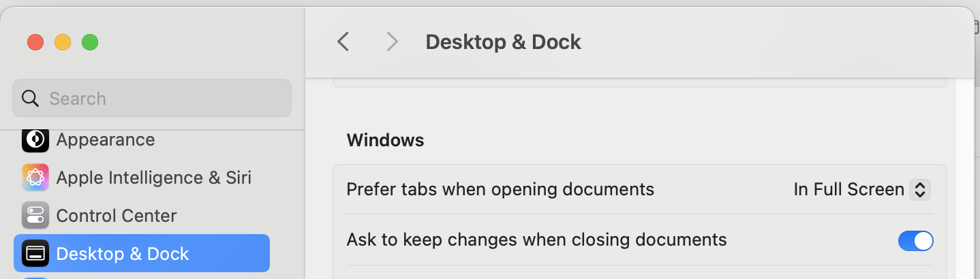Click the Desktop & Dock title in header
The height and width of the screenshot is (279, 980).
(503, 42)
